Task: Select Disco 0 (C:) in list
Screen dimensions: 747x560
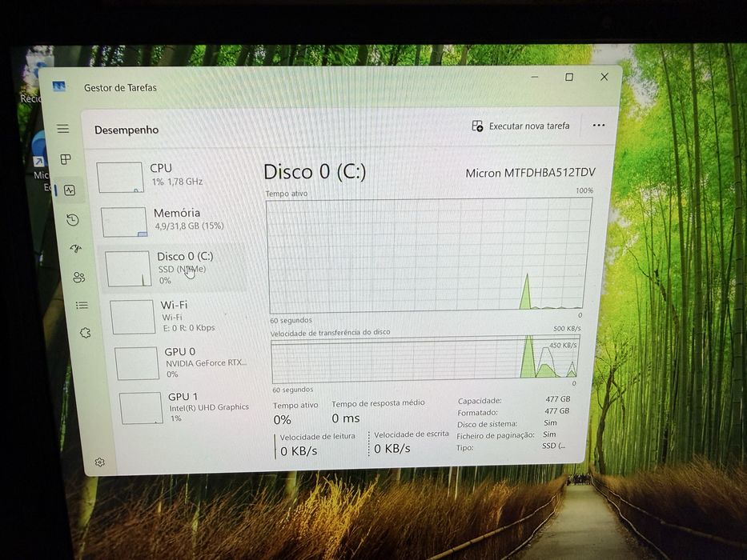Action: 173,268
